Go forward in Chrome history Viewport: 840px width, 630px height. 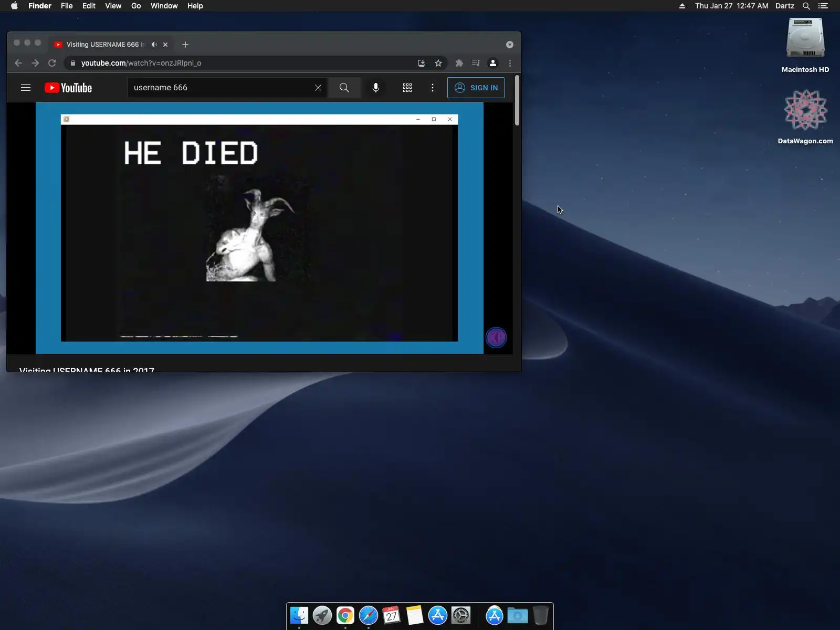[x=35, y=63]
